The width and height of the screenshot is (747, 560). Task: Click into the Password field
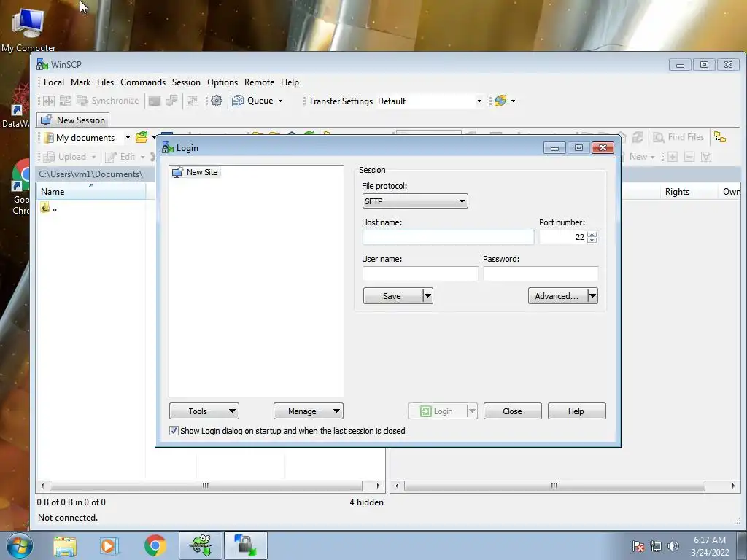click(541, 273)
